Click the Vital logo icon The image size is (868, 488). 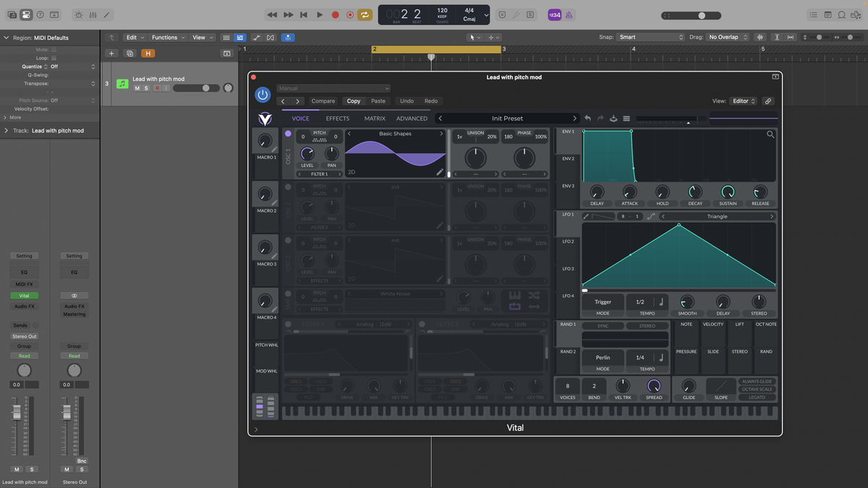(x=265, y=119)
